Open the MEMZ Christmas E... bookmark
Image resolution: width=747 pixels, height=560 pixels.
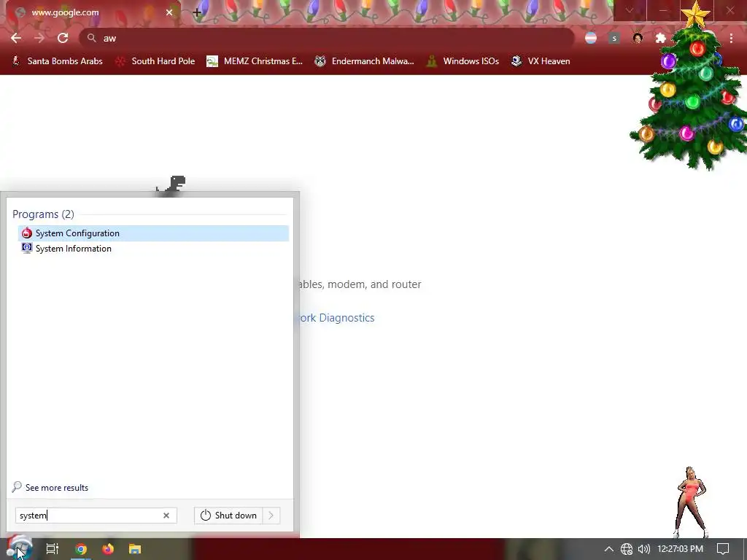tap(255, 61)
